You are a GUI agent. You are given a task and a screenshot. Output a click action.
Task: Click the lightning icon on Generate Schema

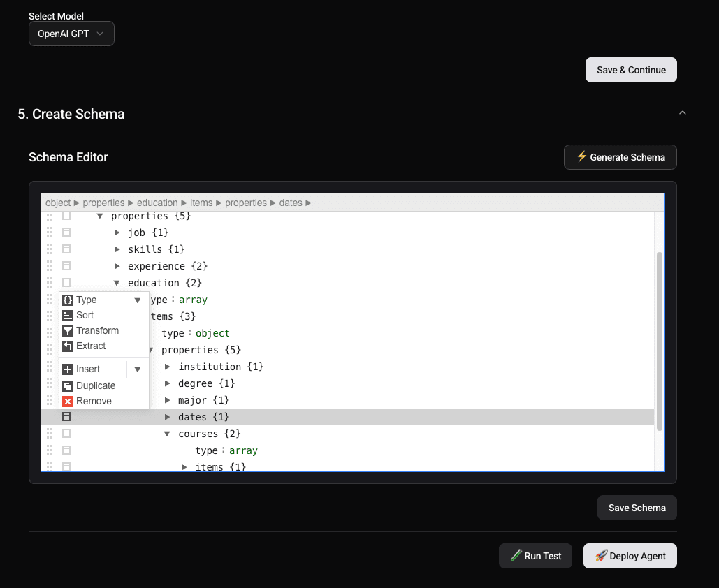[x=581, y=157]
